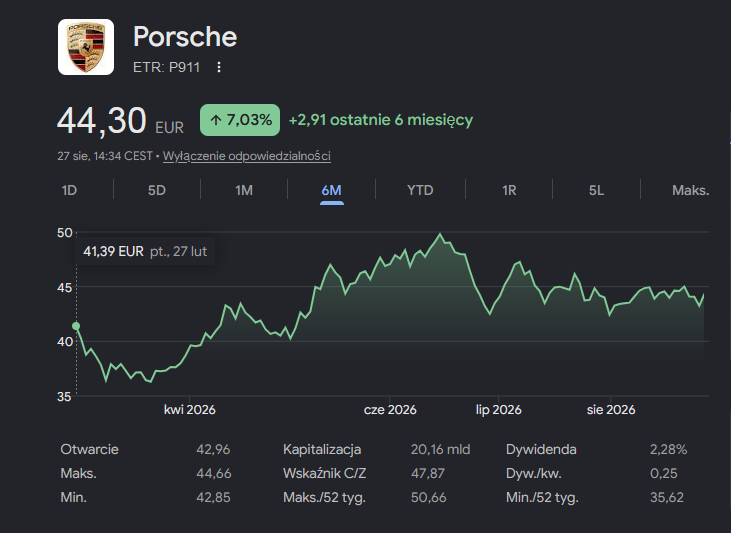Click the 41,39 EUR tooltip label
The image size is (731, 533).
click(x=145, y=251)
